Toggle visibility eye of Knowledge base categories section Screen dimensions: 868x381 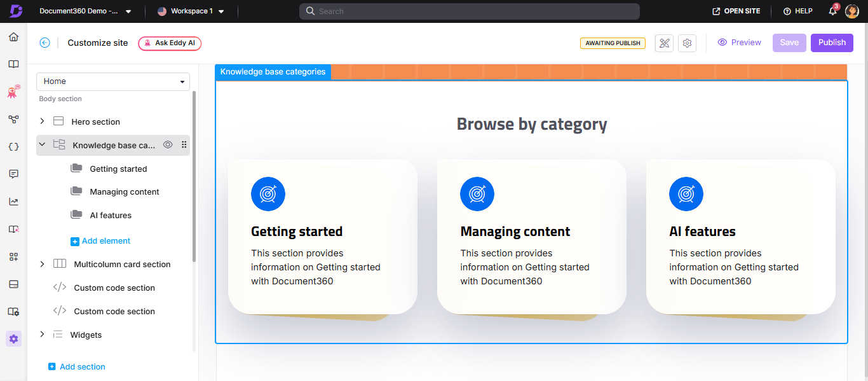168,144
